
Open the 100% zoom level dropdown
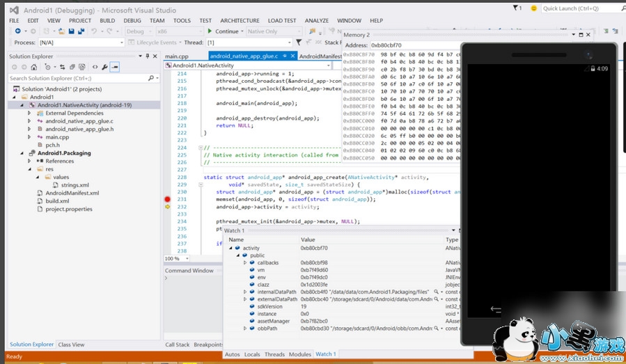(186, 258)
